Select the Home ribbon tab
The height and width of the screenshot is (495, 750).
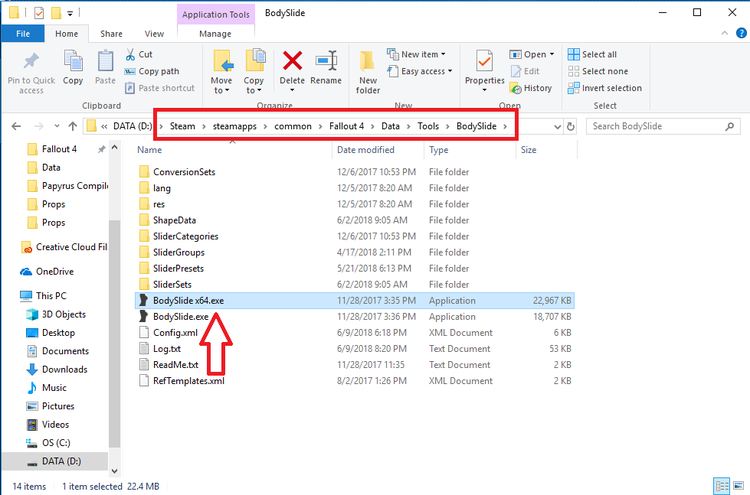(66, 33)
